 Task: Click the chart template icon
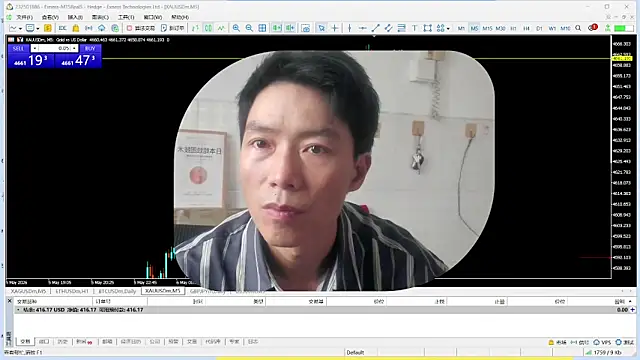(30, 28)
